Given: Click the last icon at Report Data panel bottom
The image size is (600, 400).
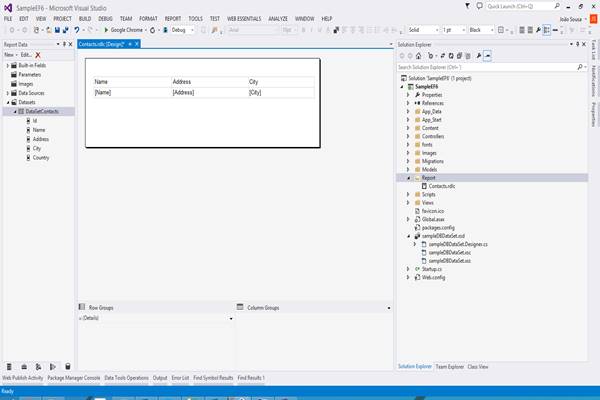Looking at the screenshot, I should (x=68, y=367).
